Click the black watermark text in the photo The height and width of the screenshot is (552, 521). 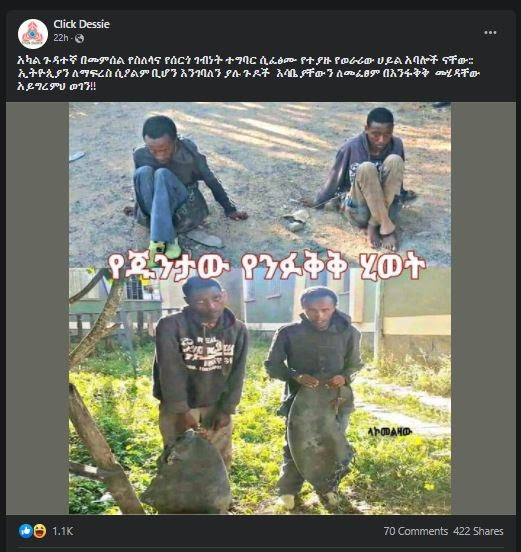pos(390,432)
